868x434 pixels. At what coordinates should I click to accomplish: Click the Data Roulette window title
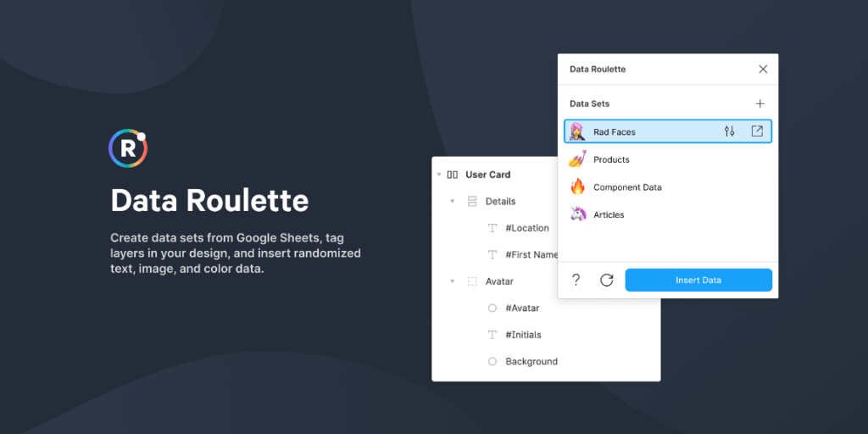598,70
